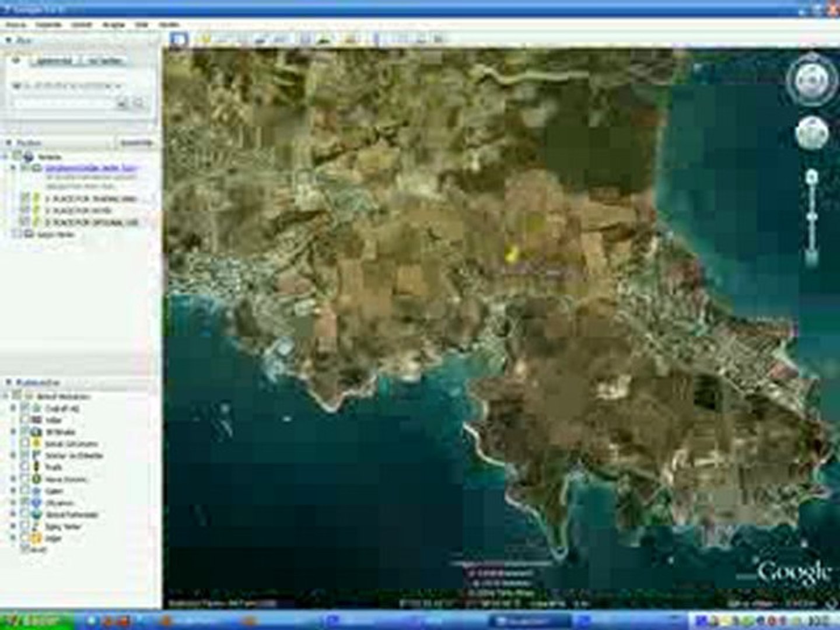
Task: Open the Dosya menu
Action: point(15,25)
